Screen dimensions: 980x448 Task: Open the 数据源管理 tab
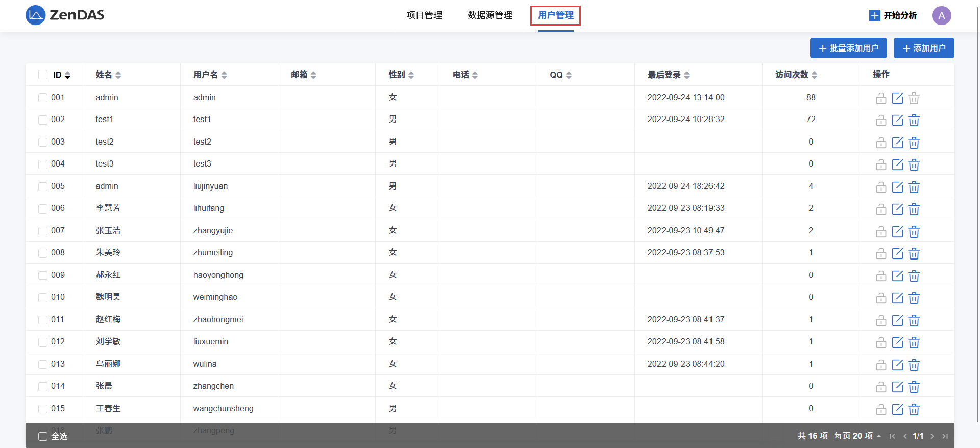point(490,15)
